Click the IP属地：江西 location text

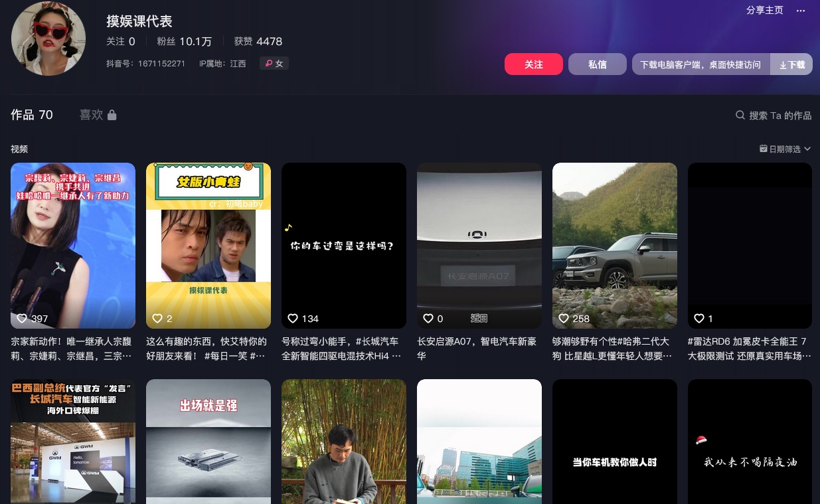coord(222,64)
